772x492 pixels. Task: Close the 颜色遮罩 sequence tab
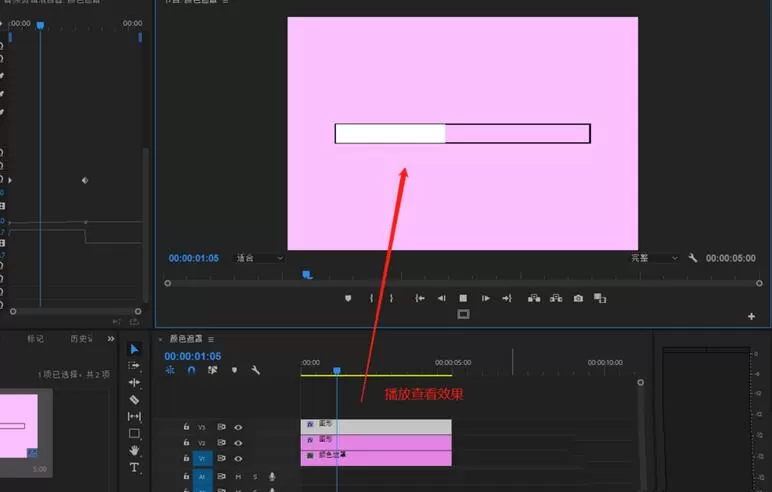point(160,339)
